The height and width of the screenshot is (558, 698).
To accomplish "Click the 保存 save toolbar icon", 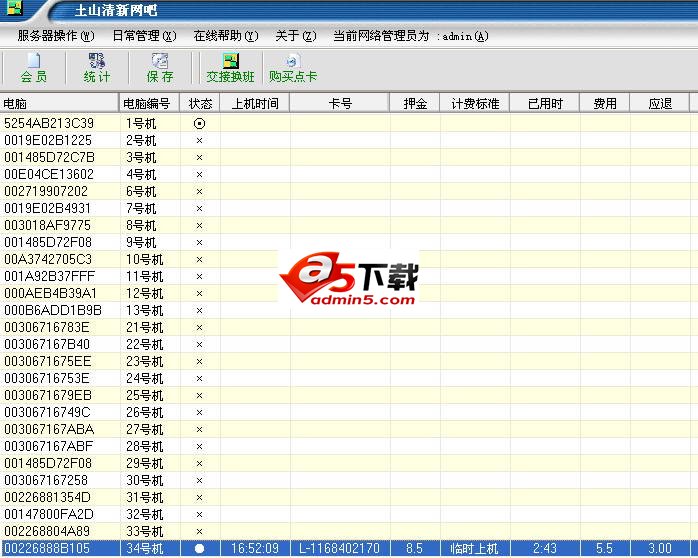I will pyautogui.click(x=160, y=68).
